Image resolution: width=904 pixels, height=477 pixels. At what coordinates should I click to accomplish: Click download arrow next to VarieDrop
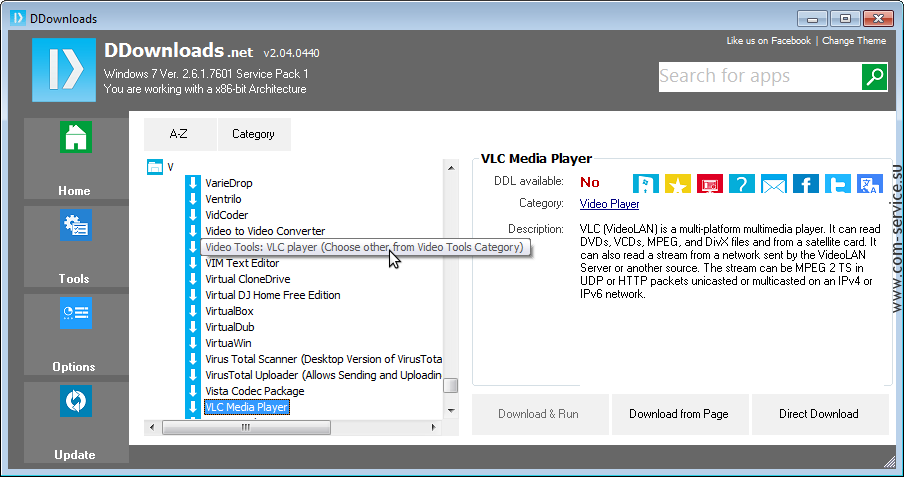[193, 183]
